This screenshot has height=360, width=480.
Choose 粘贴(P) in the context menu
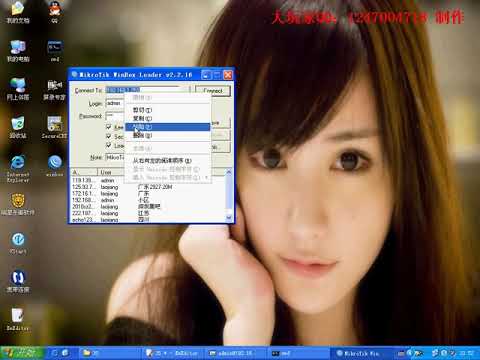168,127
